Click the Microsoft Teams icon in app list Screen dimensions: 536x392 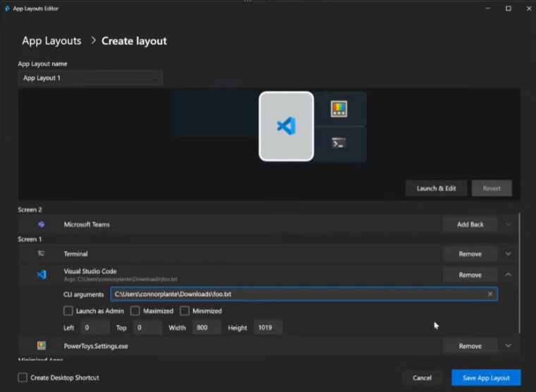point(42,224)
